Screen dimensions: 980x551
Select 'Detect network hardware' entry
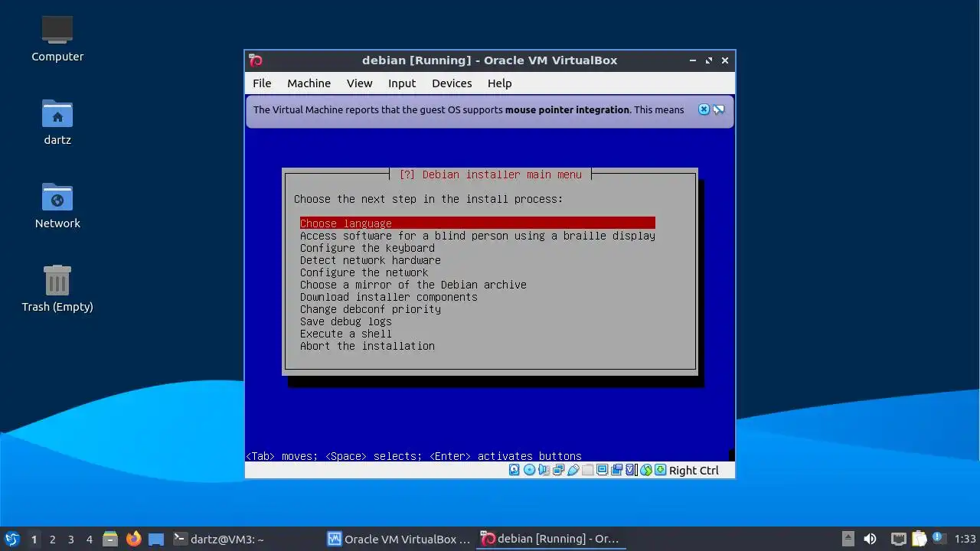(371, 260)
